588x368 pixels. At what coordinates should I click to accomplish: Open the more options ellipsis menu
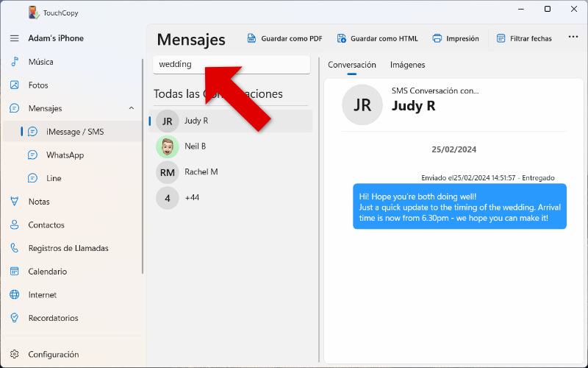click(573, 37)
